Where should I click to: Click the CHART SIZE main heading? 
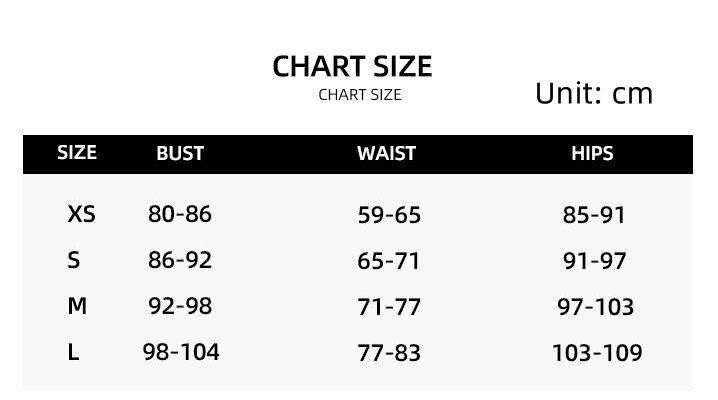[x=352, y=66]
